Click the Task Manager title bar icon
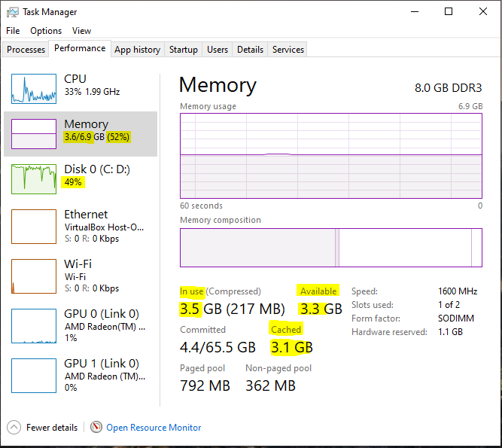502x448 pixels. coord(13,12)
